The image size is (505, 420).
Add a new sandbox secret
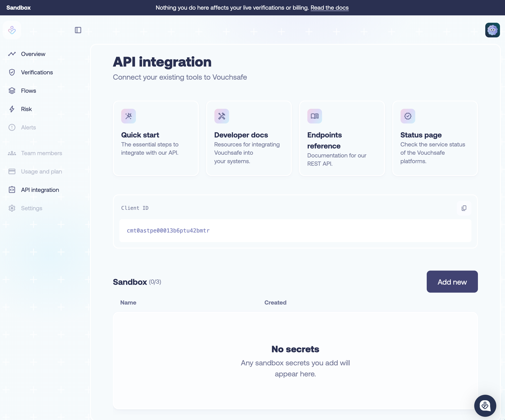point(452,282)
